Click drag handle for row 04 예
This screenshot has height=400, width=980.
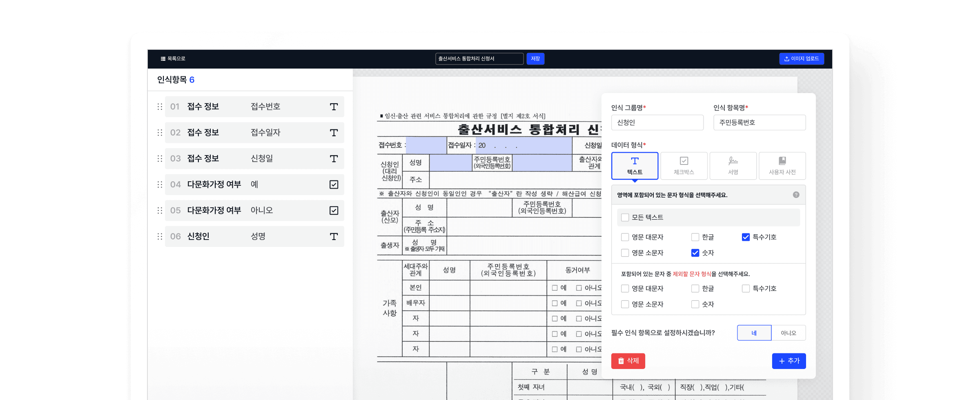160,184
